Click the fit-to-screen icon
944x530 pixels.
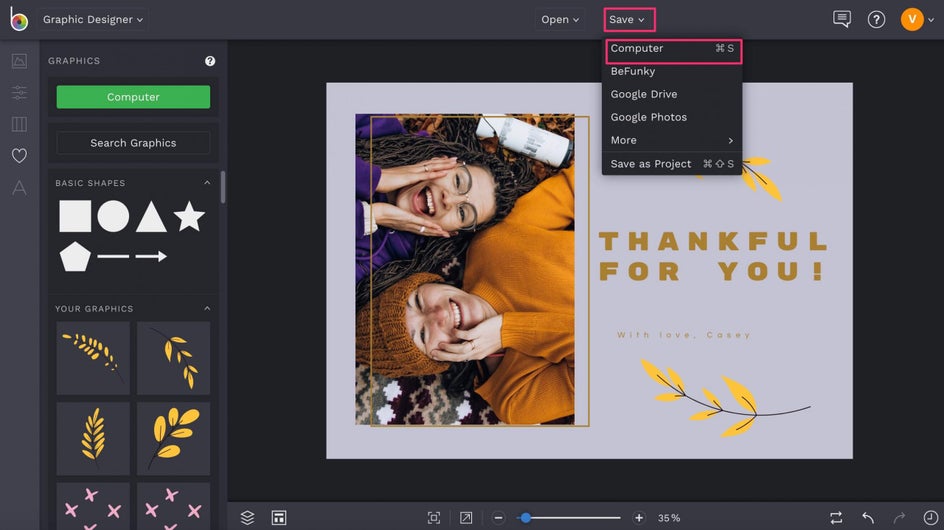tap(434, 517)
